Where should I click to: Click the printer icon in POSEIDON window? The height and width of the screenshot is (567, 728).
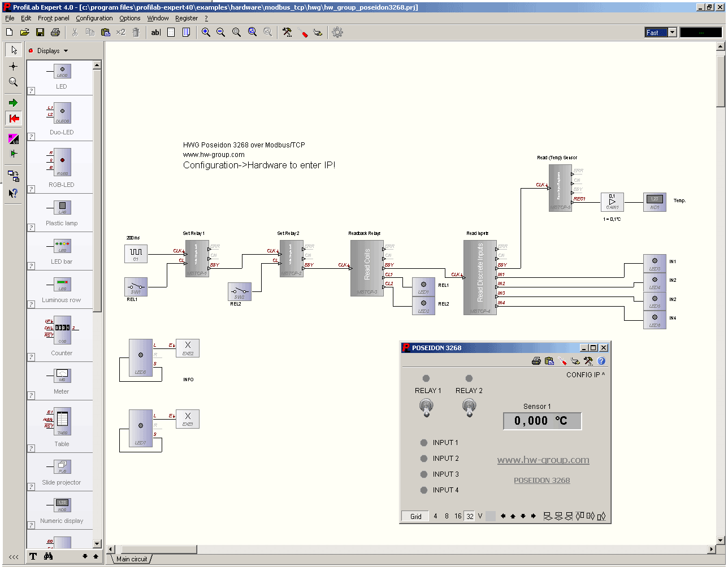coord(536,361)
